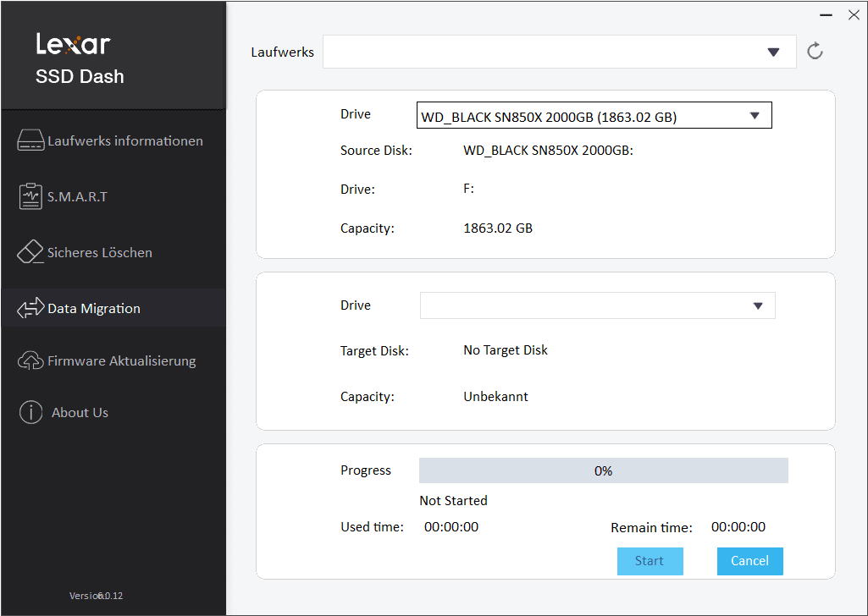
Task: Open the empty target Drive dropdown
Action: coord(597,305)
